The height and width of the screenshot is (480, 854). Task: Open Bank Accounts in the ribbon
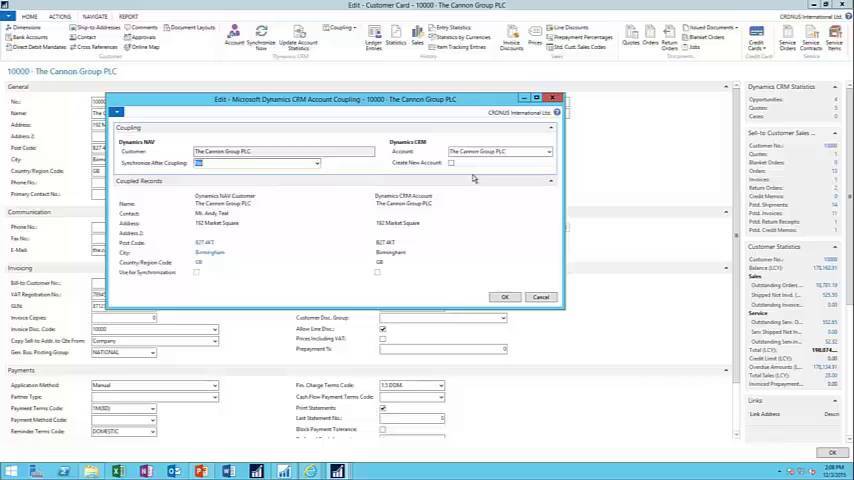(x=27, y=37)
